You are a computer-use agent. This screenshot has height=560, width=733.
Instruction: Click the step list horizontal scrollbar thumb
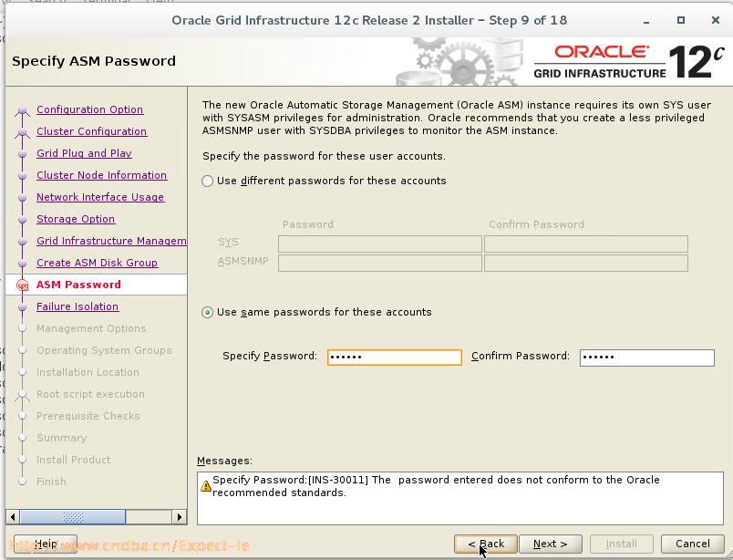click(72, 517)
